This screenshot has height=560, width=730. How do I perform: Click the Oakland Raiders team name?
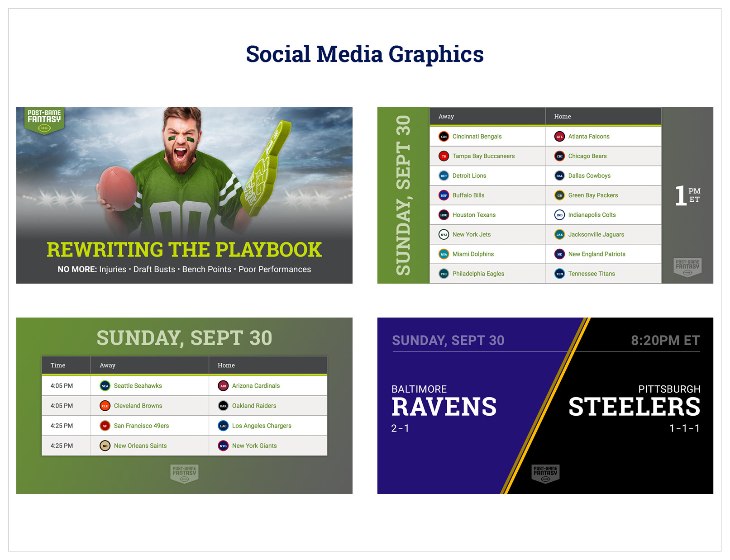click(x=254, y=406)
